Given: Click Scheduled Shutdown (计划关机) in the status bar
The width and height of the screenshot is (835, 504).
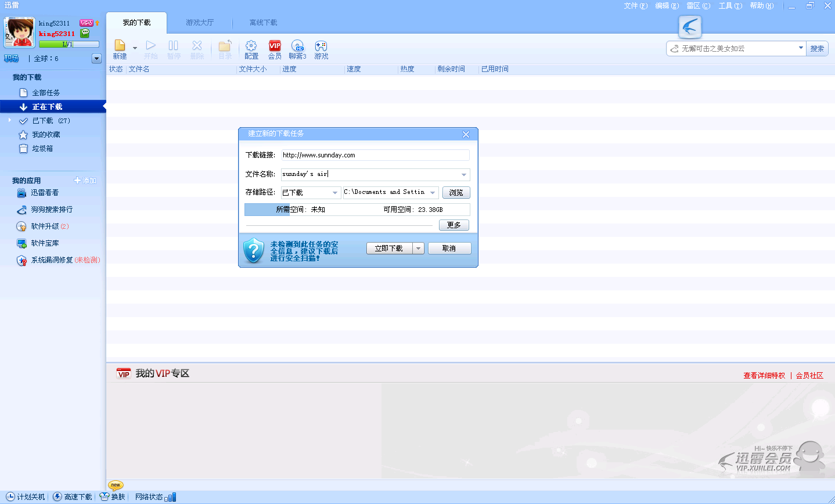Looking at the screenshot, I should point(26,497).
